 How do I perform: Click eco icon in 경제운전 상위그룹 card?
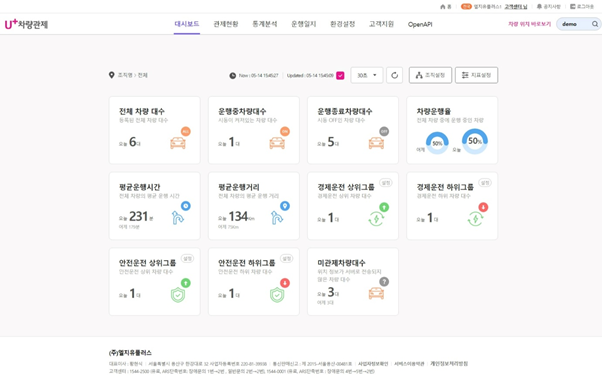pyautogui.click(x=376, y=219)
